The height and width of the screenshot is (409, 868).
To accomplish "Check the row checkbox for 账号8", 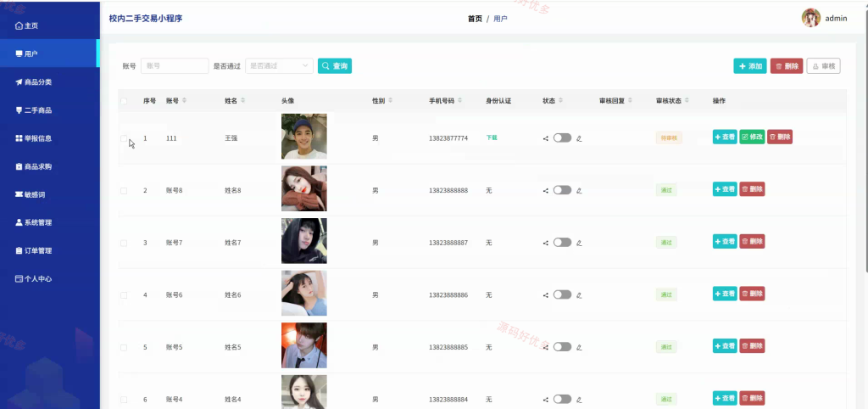I will point(124,191).
